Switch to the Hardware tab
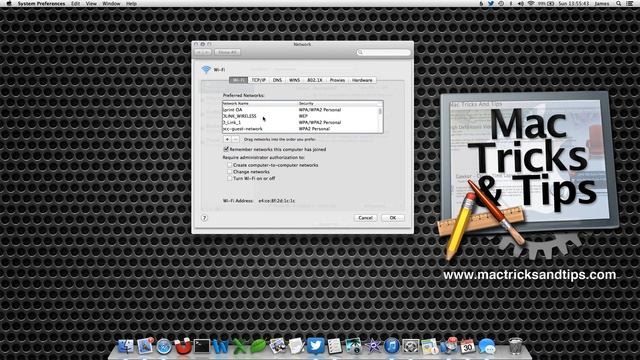This screenshot has height=360, width=640. tap(362, 80)
